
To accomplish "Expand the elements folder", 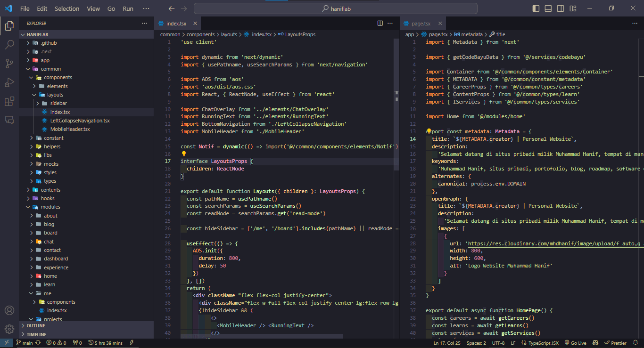I will pyautogui.click(x=57, y=86).
